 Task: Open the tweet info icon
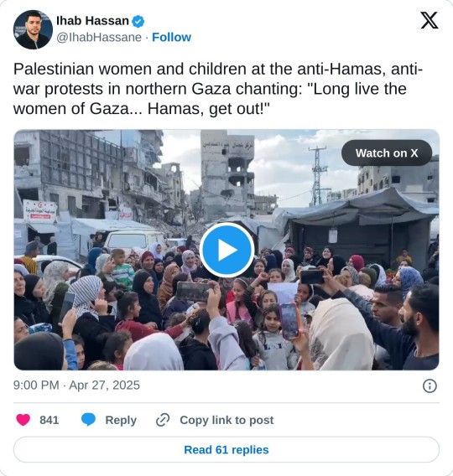pyautogui.click(x=430, y=385)
